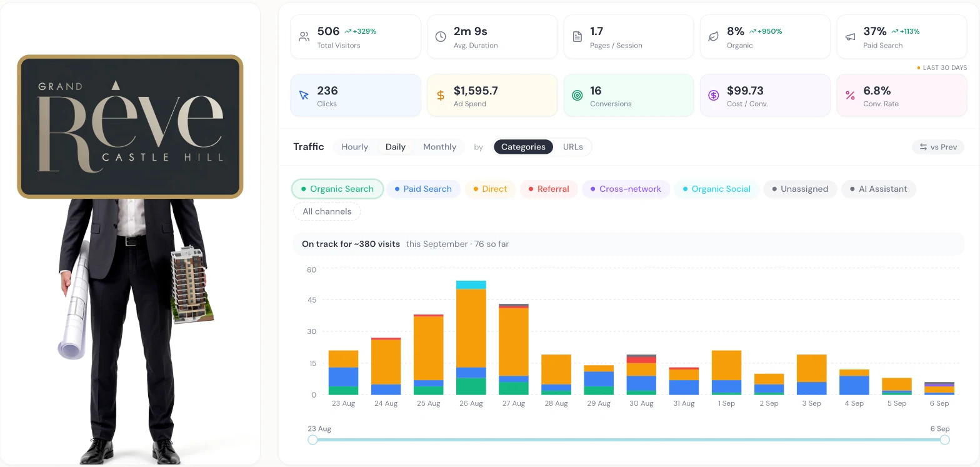Open the Ad Spend $1,595.7 card
Image resolution: width=980 pixels, height=467 pixels.
click(x=492, y=96)
